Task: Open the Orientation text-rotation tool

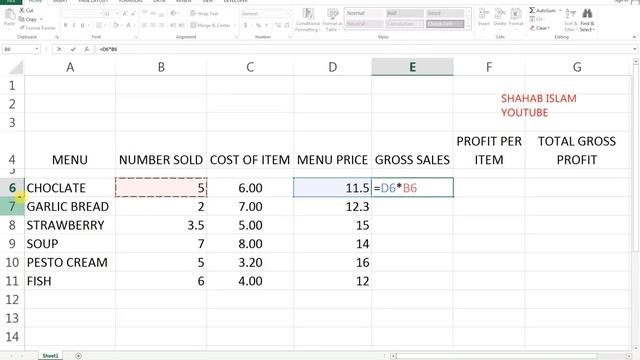Action: tap(174, 13)
